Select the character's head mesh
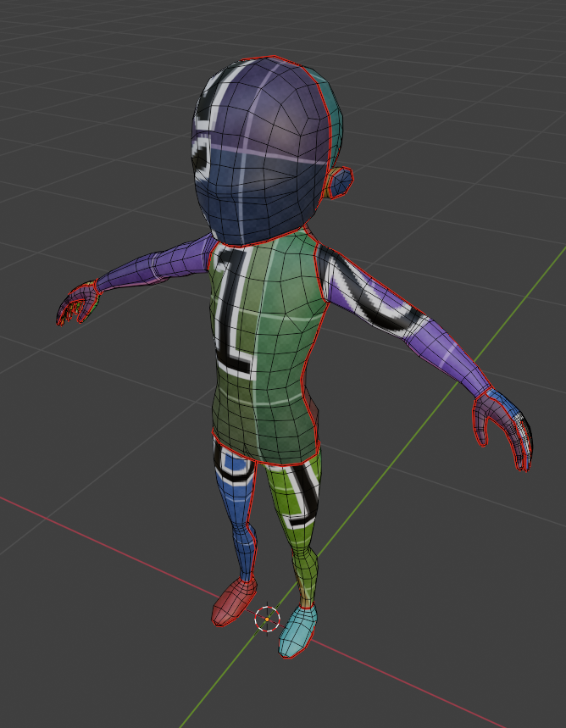The width and height of the screenshot is (566, 728). click(265, 150)
